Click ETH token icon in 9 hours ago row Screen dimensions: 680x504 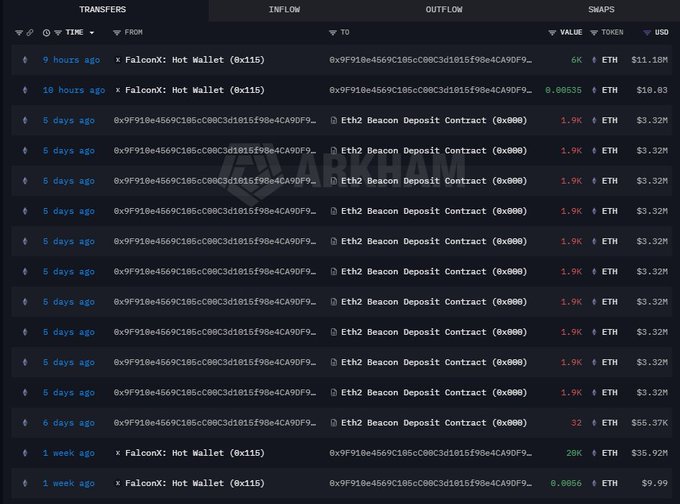pos(594,60)
